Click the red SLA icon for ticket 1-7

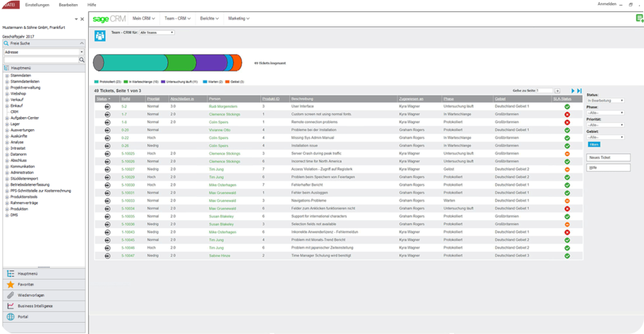pyautogui.click(x=567, y=114)
